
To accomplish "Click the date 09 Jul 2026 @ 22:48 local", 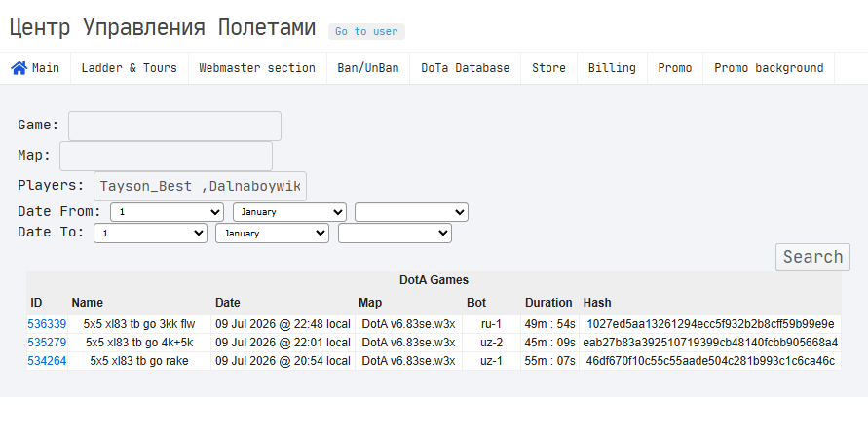I will coord(283,324).
